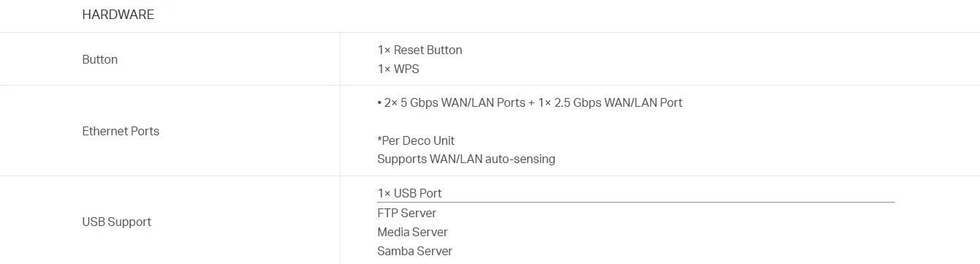Click the word Reset in button specs
The width and height of the screenshot is (980, 264).
pyautogui.click(x=409, y=50)
